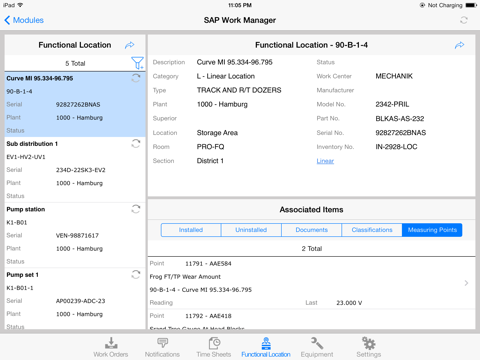Tap the last reading 23.000 V
The image size is (480, 360).
pyautogui.click(x=349, y=303)
